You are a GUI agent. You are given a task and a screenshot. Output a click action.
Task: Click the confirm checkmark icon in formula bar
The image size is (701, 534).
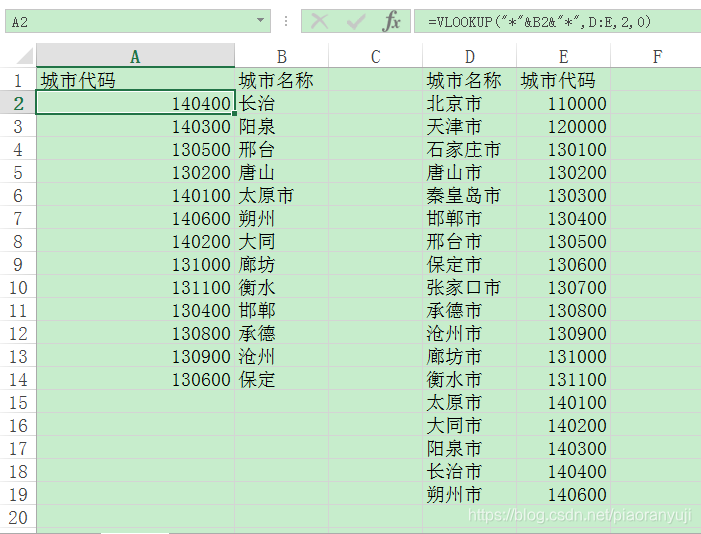point(356,21)
